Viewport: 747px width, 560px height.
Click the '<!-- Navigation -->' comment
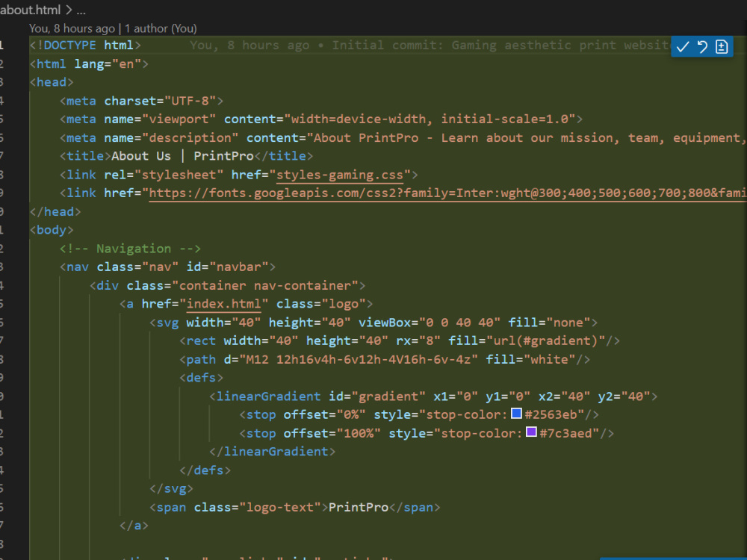point(130,249)
